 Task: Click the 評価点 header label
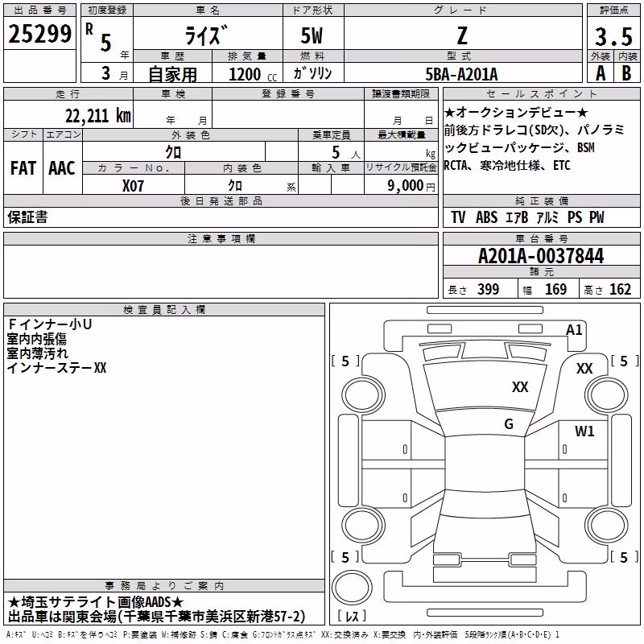[613, 10]
